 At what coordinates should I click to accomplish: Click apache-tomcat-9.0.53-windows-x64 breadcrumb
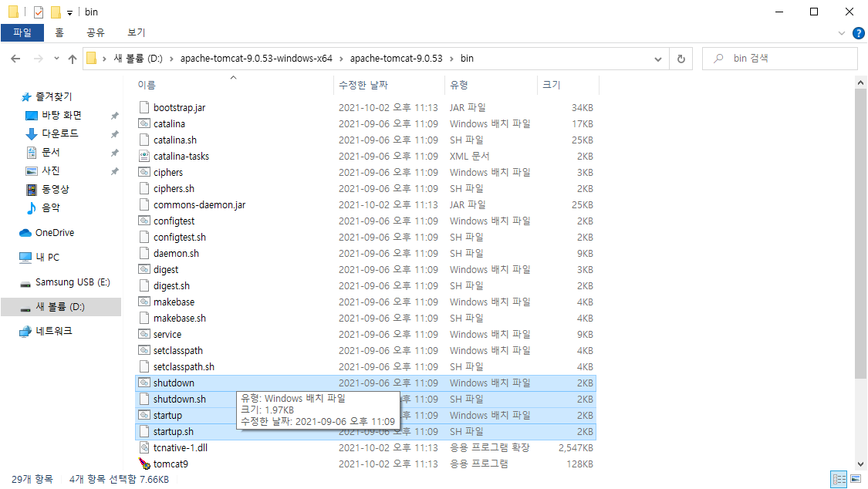pyautogui.click(x=256, y=59)
